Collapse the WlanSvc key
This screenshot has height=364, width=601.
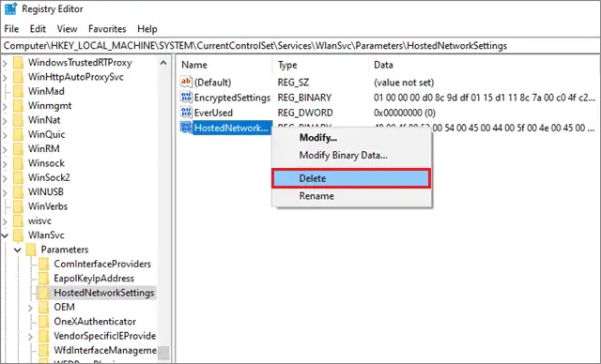point(5,235)
